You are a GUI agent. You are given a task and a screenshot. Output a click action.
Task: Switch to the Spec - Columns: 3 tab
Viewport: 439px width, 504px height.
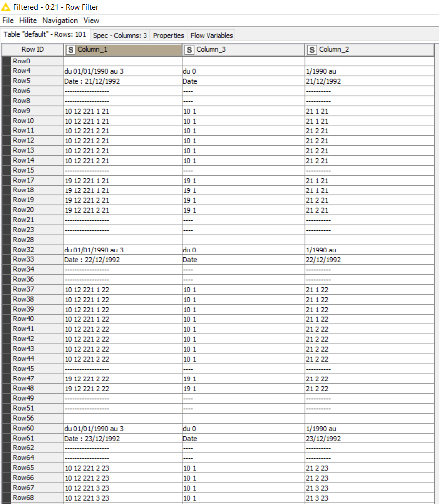[x=120, y=35]
